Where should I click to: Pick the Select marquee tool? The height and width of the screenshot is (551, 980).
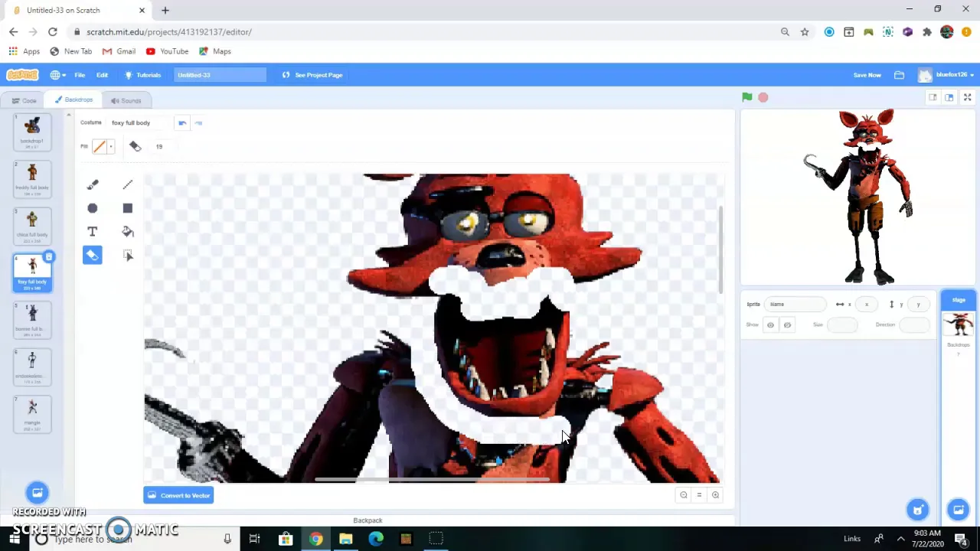coord(128,256)
